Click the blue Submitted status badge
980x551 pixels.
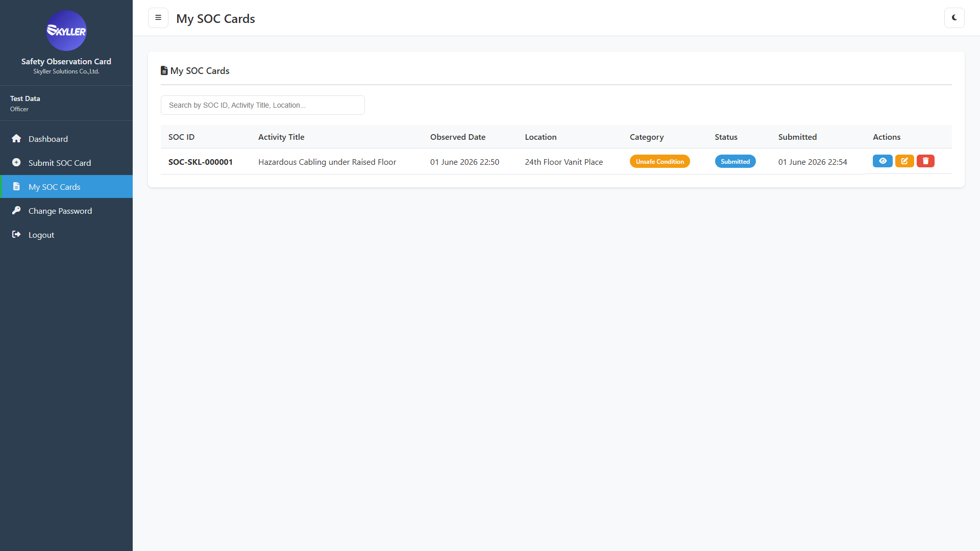tap(735, 161)
